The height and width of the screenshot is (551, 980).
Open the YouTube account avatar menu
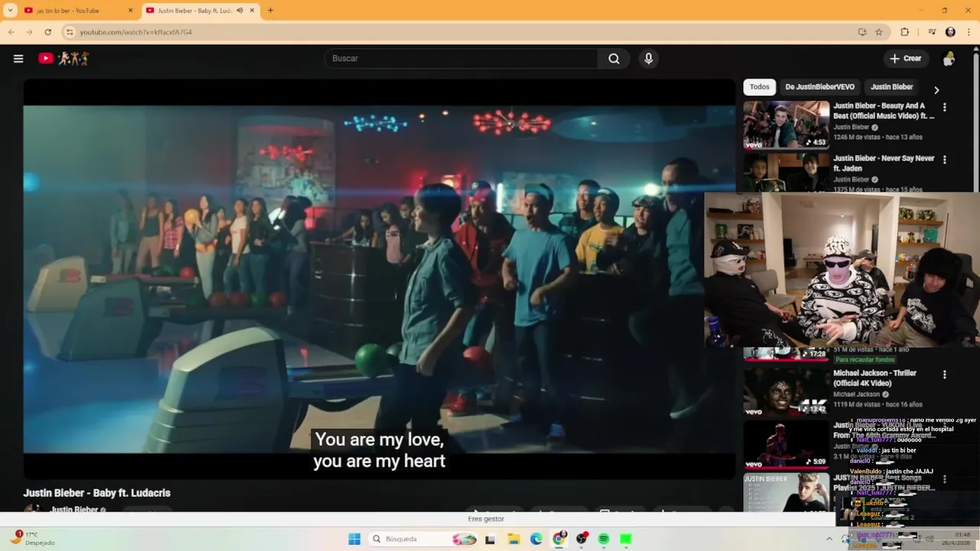[949, 59]
